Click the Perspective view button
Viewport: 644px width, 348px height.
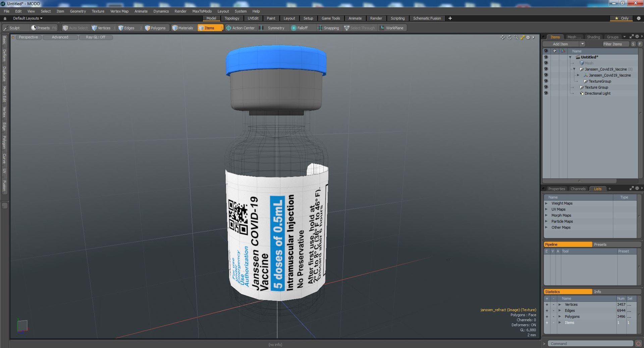pyautogui.click(x=29, y=37)
